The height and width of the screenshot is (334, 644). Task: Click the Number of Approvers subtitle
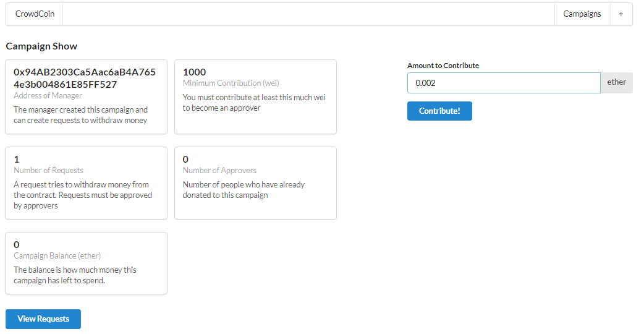(x=219, y=171)
